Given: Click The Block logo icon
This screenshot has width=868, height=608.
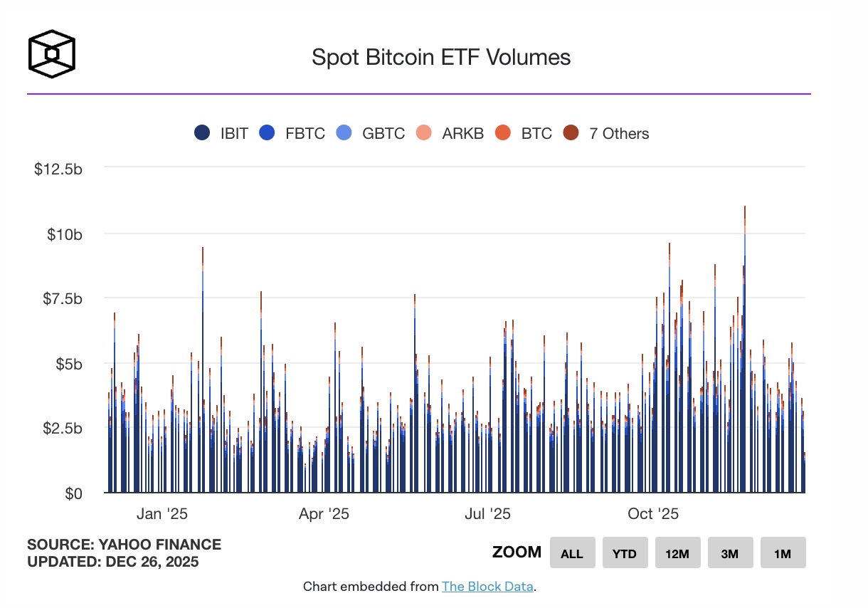Looking at the screenshot, I should pos(51,52).
